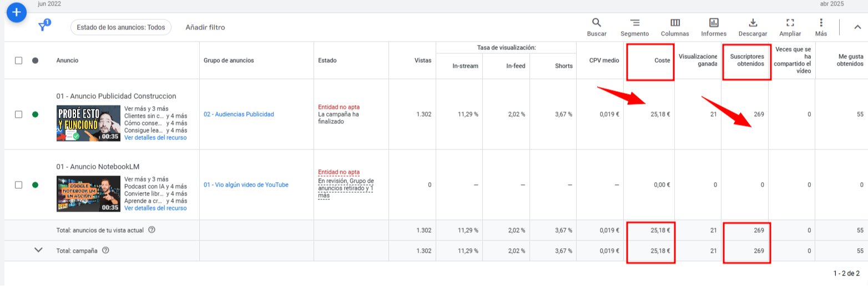Expand the Total: campaña row chevron

point(38,250)
